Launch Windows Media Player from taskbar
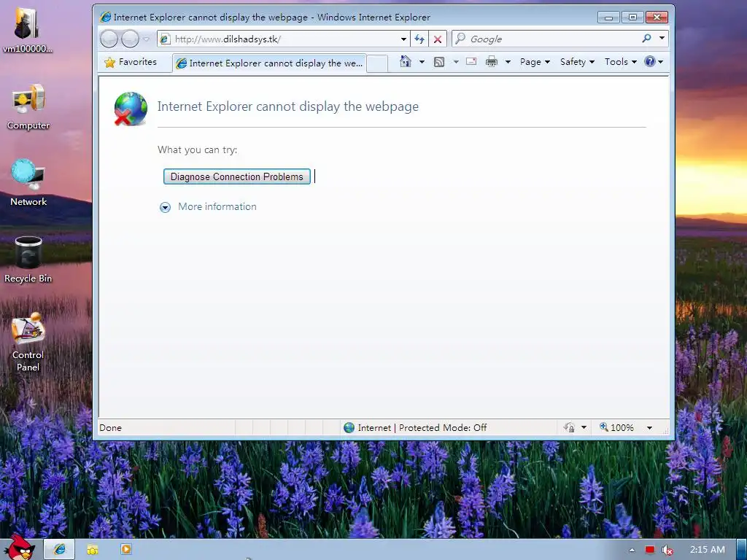 tap(125, 550)
